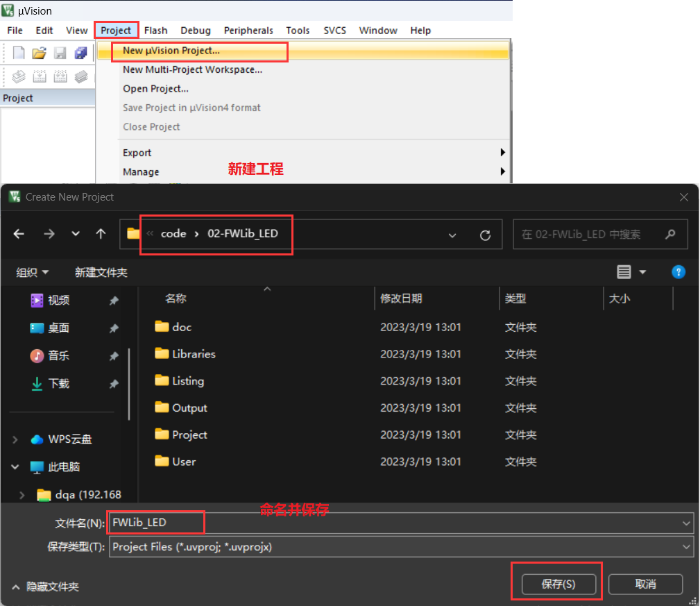
Task: Go back in the file dialog
Action: coord(19,233)
